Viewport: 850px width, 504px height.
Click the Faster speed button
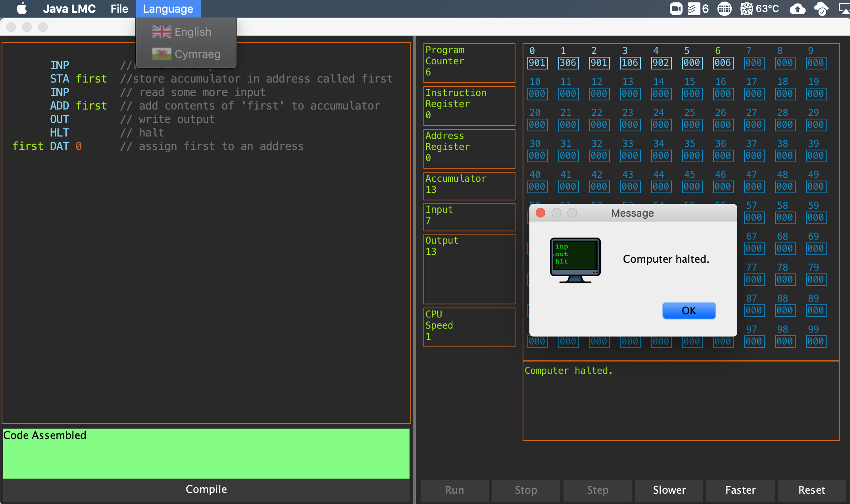pos(740,490)
